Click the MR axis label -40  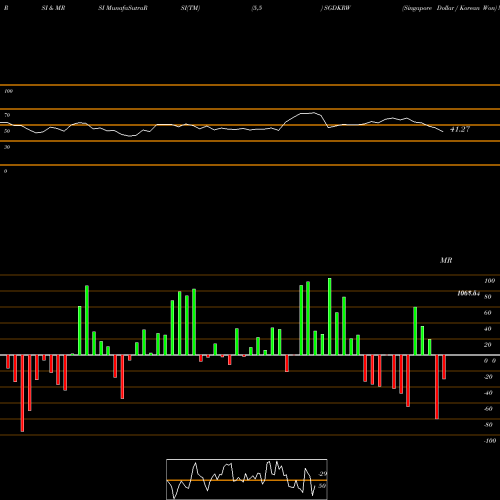pos(488,393)
